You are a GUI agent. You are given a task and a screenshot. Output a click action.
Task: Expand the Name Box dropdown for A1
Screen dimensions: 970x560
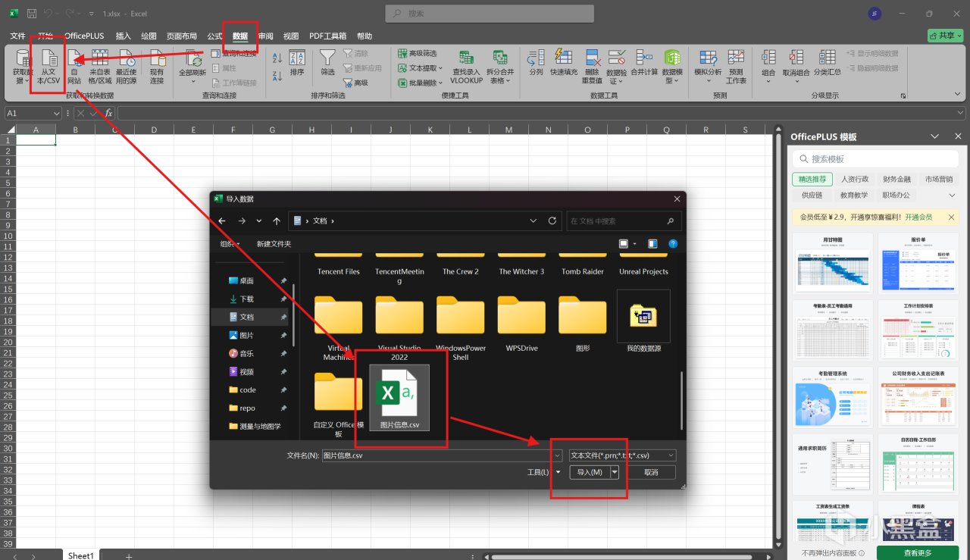tap(57, 113)
